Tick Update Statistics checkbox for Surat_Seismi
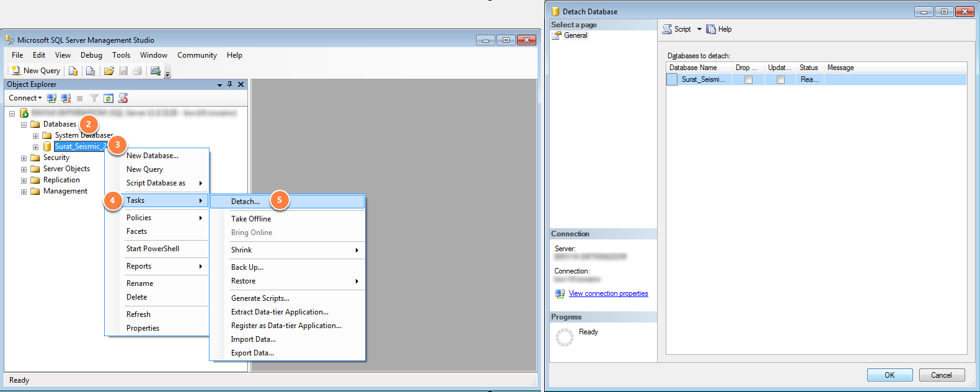 pyautogui.click(x=780, y=80)
